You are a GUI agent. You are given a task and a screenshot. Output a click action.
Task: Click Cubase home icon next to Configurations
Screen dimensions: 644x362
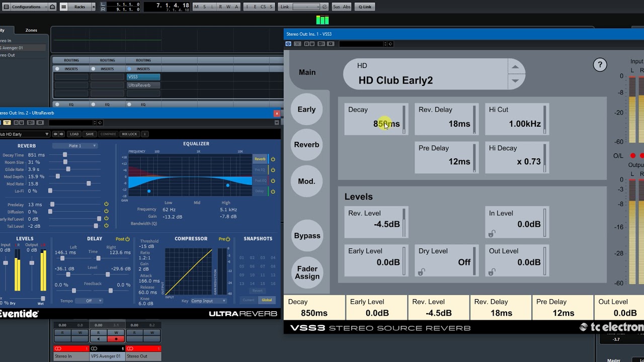[52, 7]
